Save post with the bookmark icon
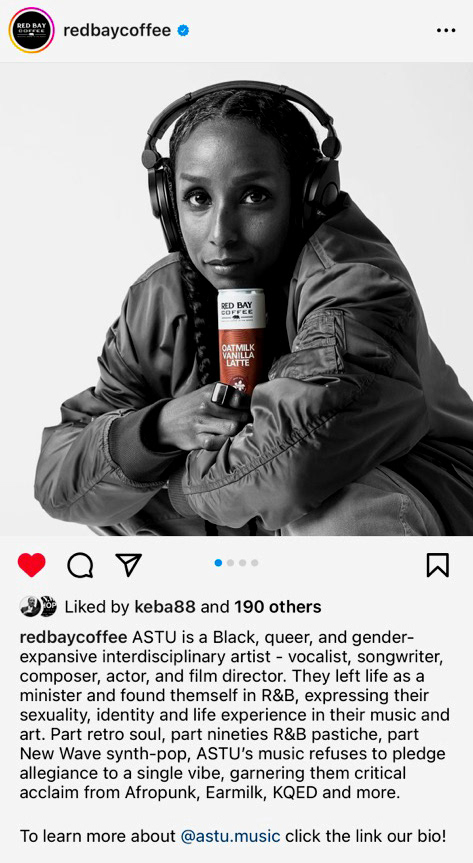 (x=438, y=565)
